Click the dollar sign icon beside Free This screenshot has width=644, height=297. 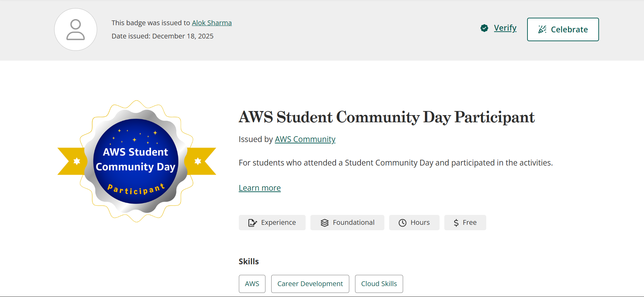click(x=456, y=223)
